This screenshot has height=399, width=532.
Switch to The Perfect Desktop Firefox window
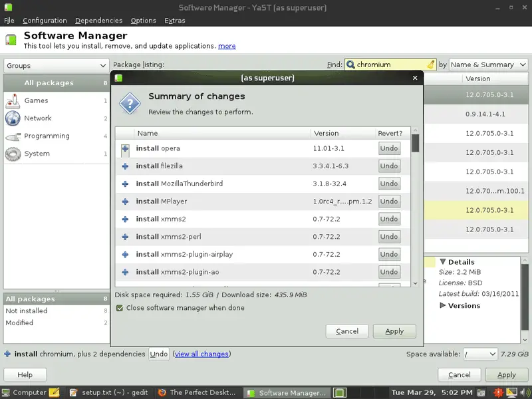pos(197,392)
